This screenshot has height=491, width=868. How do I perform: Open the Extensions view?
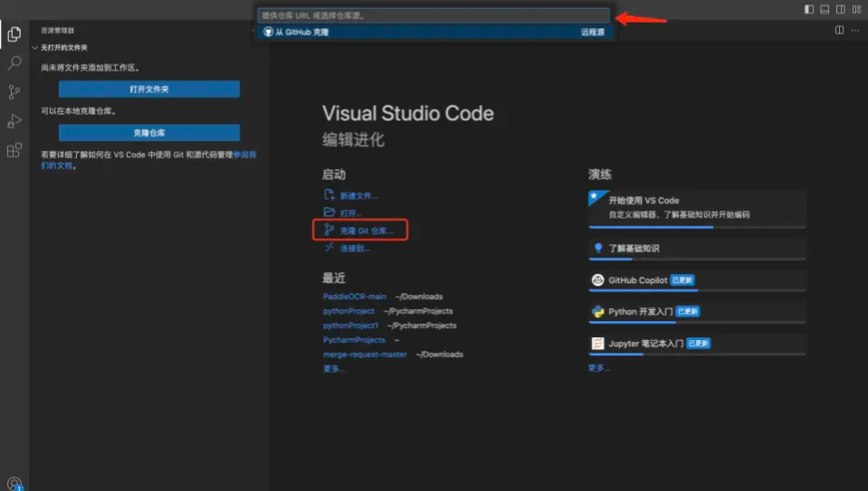[14, 150]
